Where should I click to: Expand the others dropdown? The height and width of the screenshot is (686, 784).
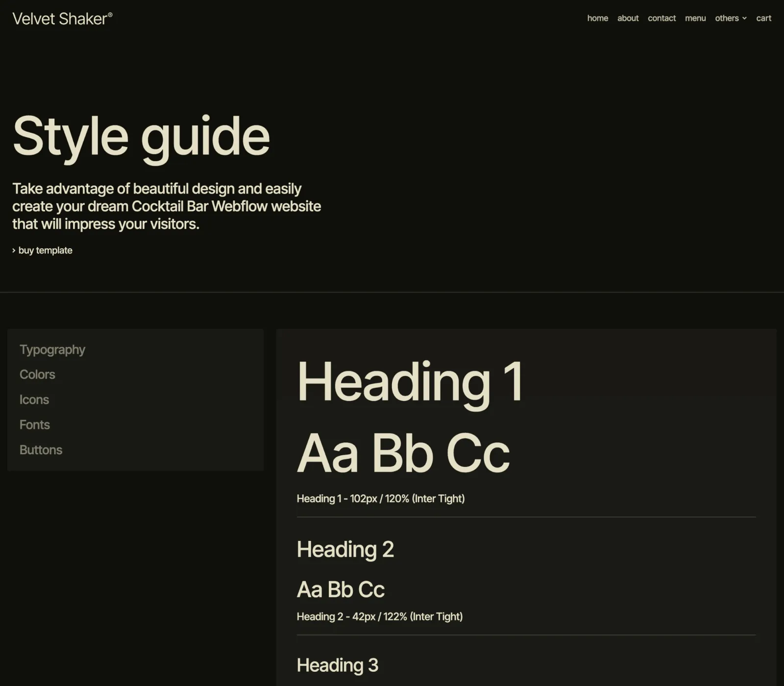point(731,18)
